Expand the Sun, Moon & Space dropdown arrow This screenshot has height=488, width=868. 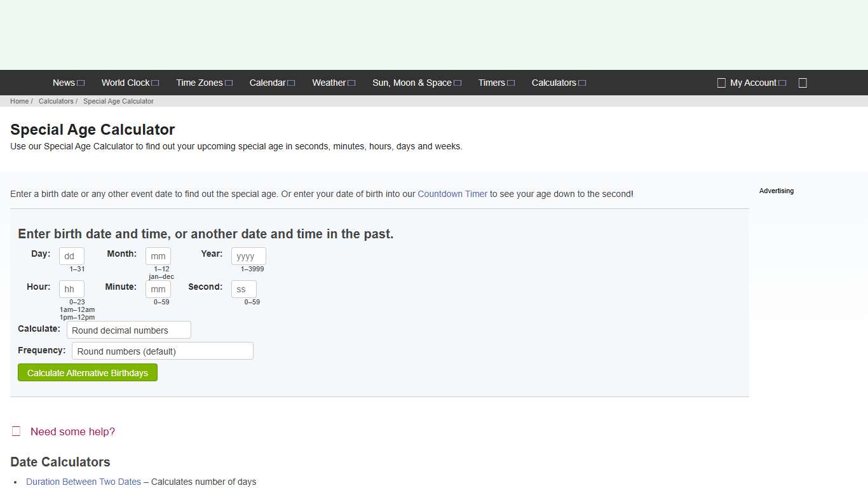point(458,83)
